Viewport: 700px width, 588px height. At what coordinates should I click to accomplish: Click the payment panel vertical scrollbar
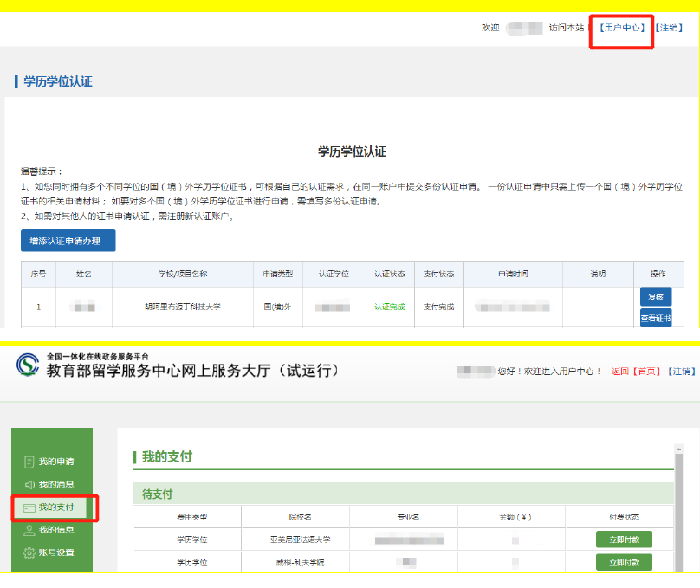[x=679, y=502]
